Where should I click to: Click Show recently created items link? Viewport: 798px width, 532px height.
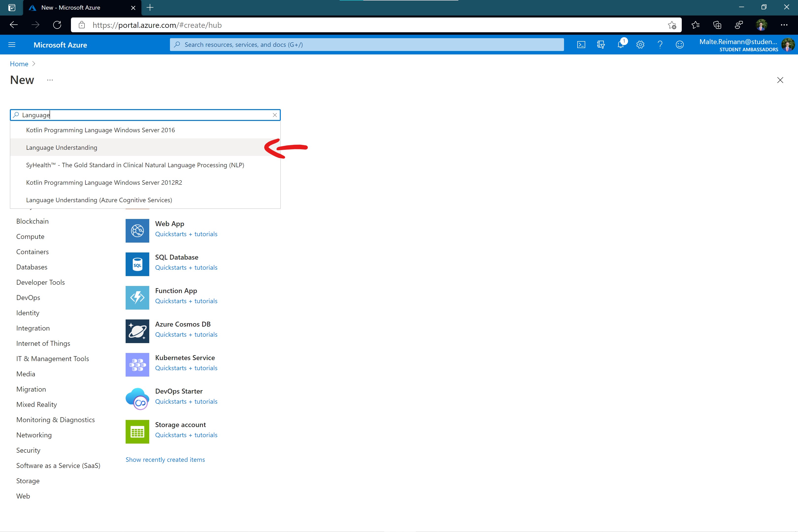click(x=165, y=459)
